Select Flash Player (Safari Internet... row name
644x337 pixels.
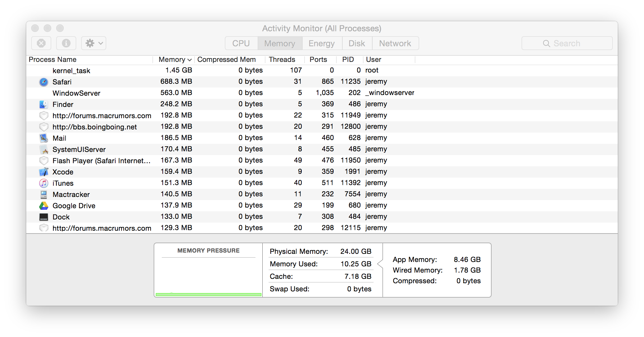pos(102,161)
